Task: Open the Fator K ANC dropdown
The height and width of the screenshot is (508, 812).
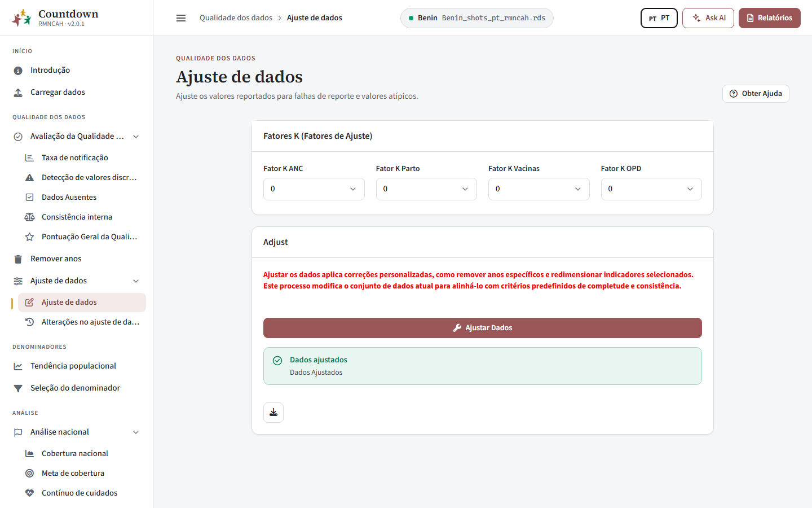Action: click(x=314, y=189)
